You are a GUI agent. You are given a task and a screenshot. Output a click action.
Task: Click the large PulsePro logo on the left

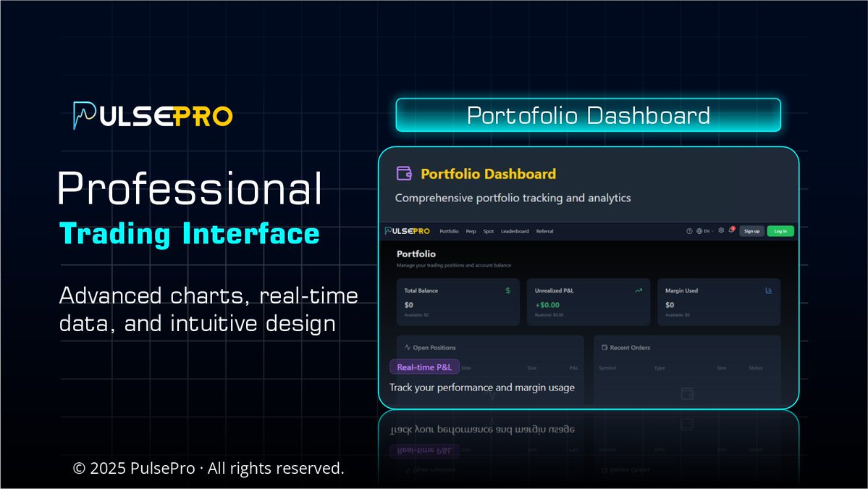(153, 115)
